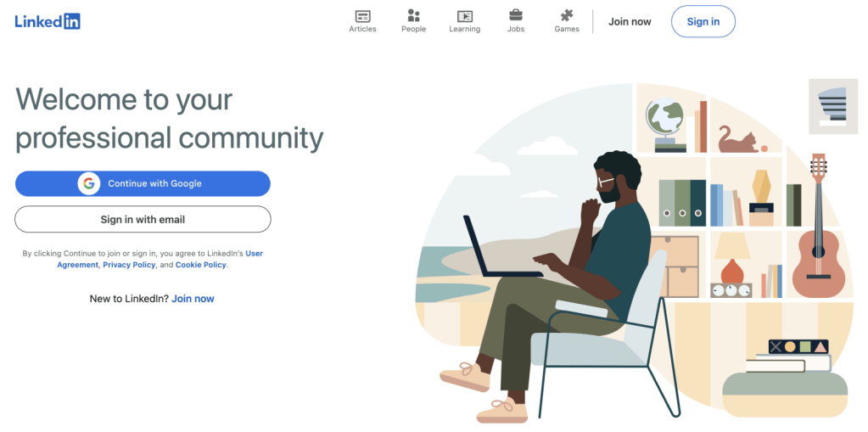Click the Learning label in navigation
Viewport: 868px width, 432px height.
click(x=464, y=29)
